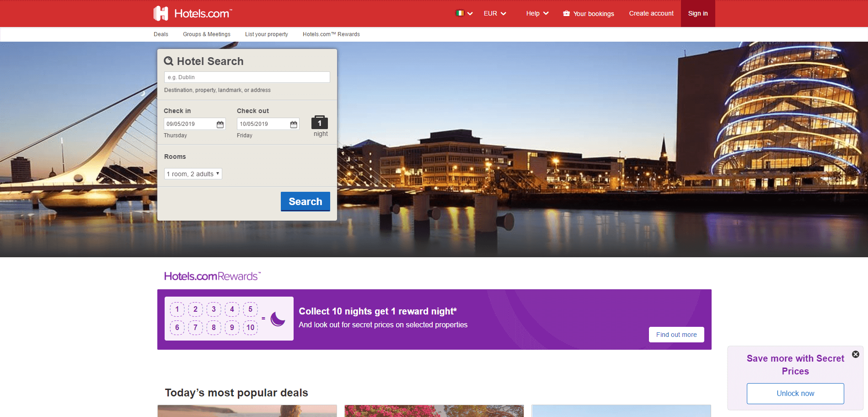
Task: Click the Create account link
Action: tap(651, 13)
